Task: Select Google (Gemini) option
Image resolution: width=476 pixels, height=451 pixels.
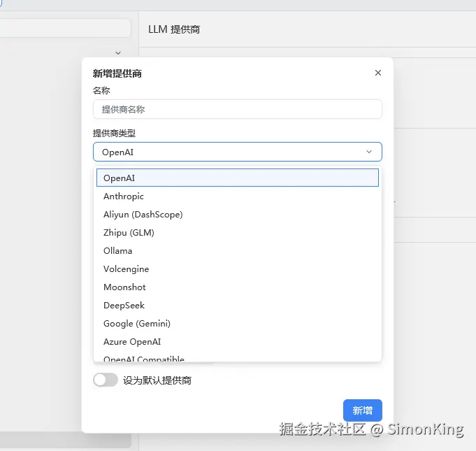Action: point(238,324)
